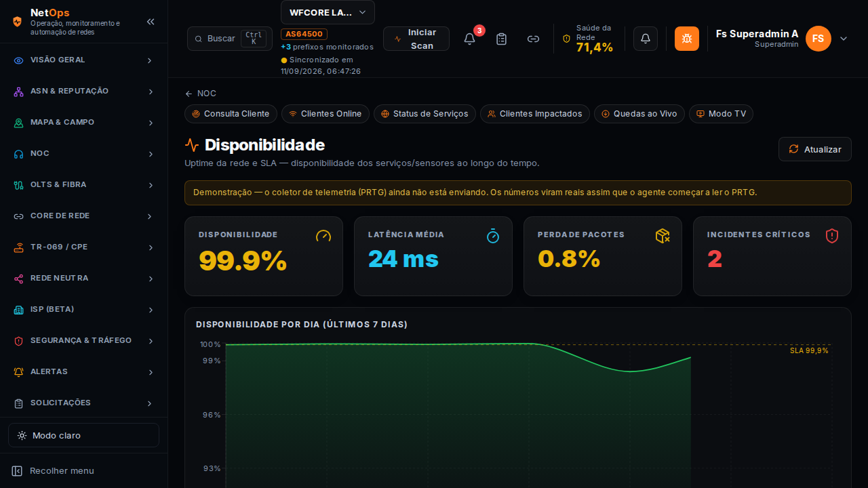Click the ASN & Reputação network icon

click(x=18, y=91)
